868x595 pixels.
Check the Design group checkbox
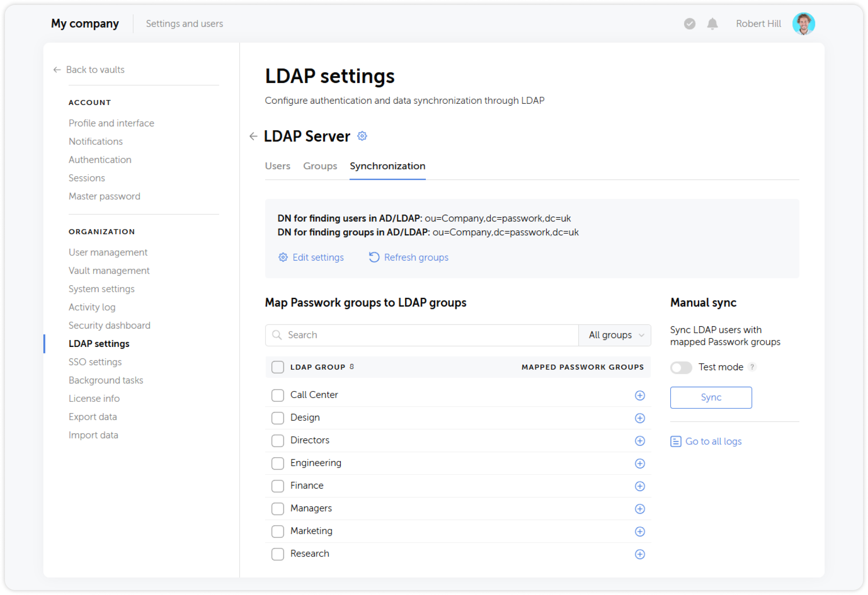click(x=277, y=418)
